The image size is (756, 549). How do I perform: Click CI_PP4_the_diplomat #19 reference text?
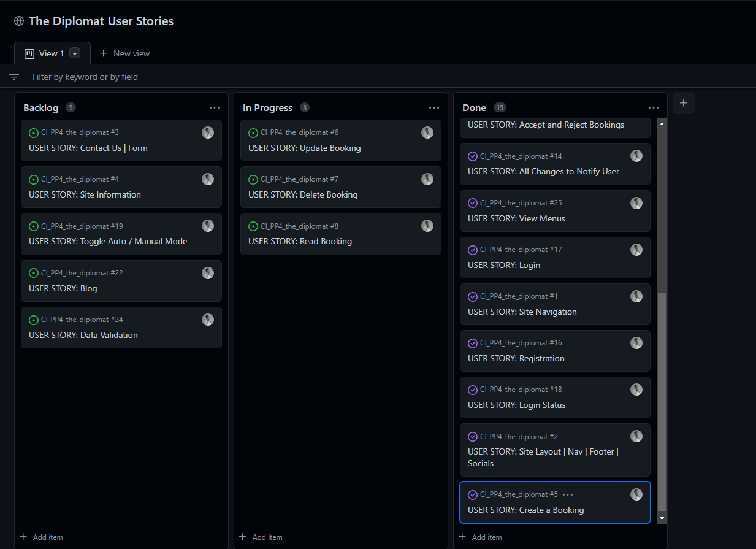pos(82,226)
